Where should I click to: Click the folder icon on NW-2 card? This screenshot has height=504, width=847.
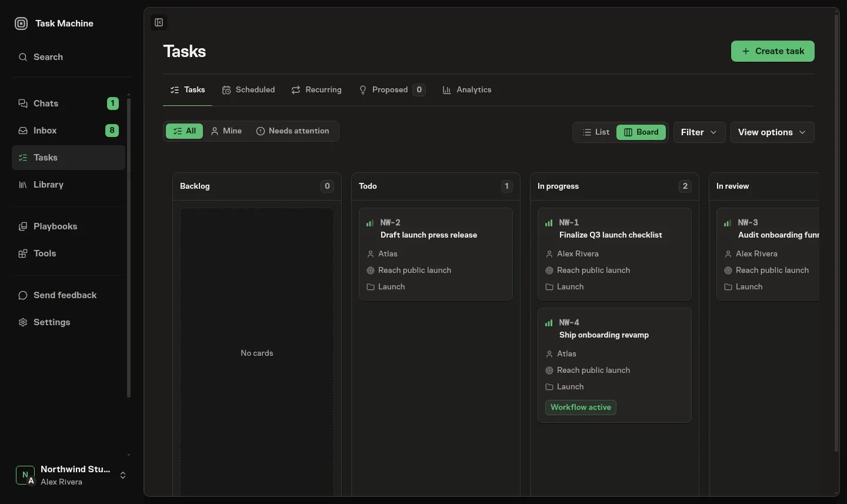click(x=371, y=287)
